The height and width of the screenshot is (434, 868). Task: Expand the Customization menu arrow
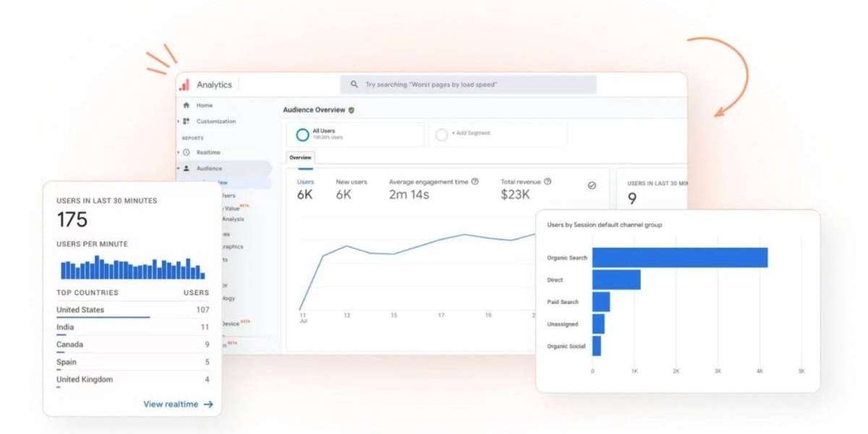178,122
